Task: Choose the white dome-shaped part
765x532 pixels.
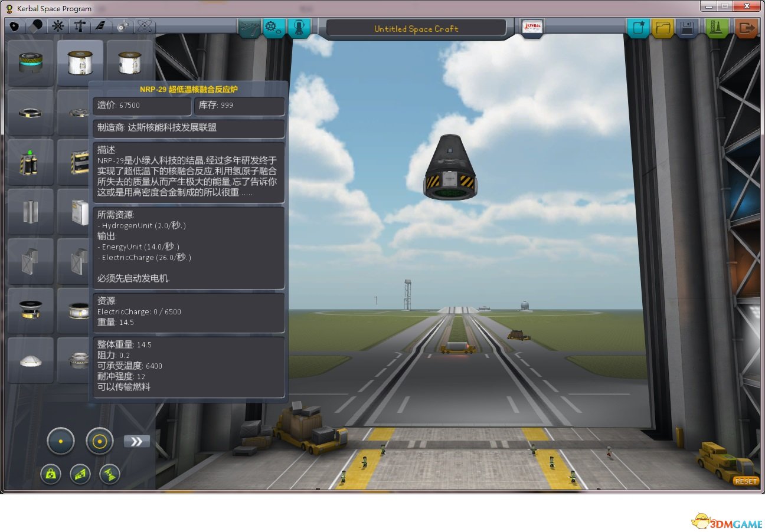Action: (31, 360)
